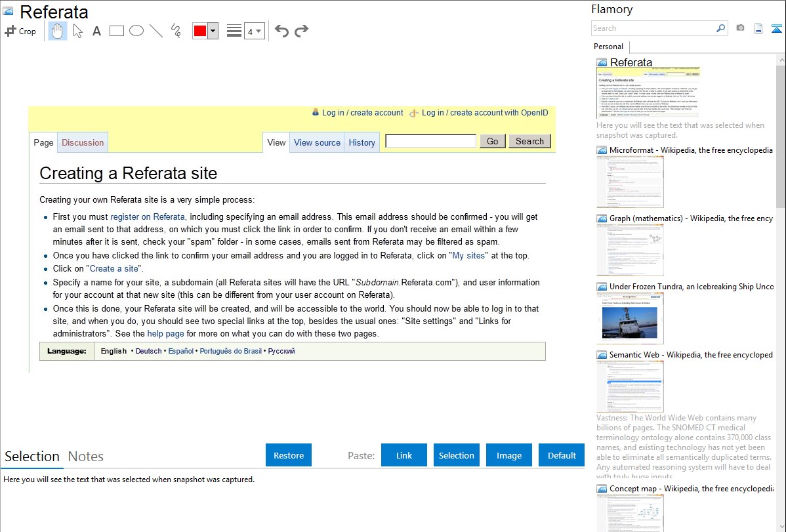Click "Log in / create account with OpenID"
This screenshot has height=532, width=786.
485,113
